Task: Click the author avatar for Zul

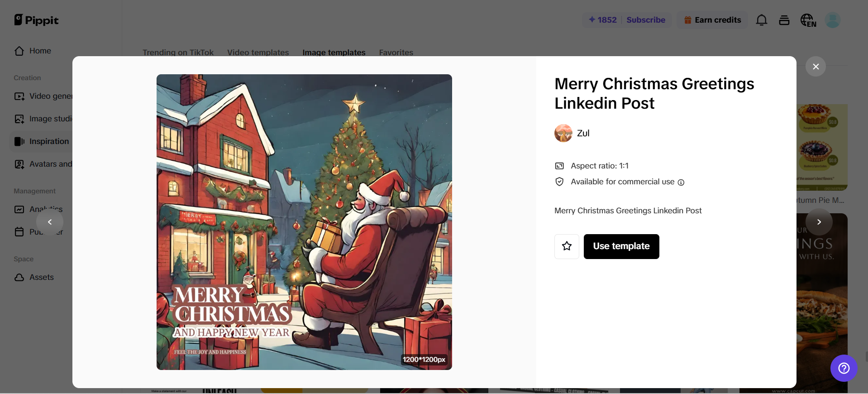Action: (563, 133)
